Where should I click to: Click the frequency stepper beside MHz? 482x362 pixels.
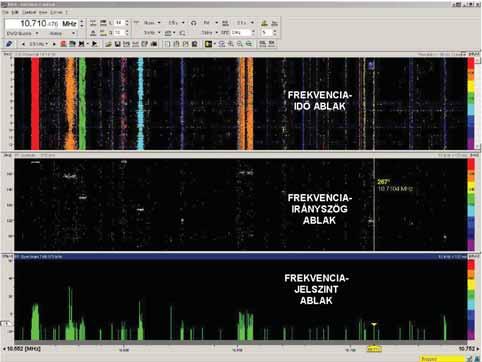tap(82, 23)
